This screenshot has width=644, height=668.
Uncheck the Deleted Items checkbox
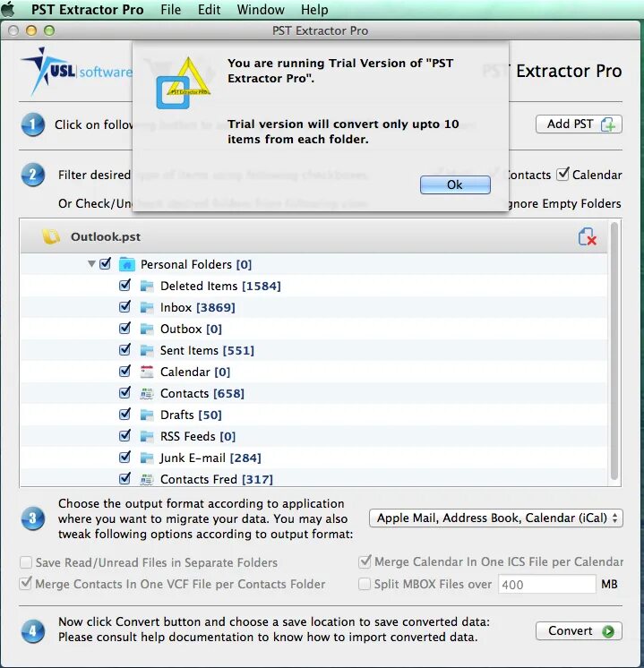click(x=125, y=285)
